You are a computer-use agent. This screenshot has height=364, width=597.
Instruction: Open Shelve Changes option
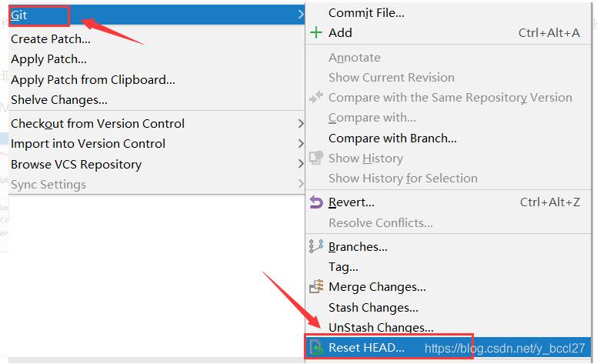point(59,99)
